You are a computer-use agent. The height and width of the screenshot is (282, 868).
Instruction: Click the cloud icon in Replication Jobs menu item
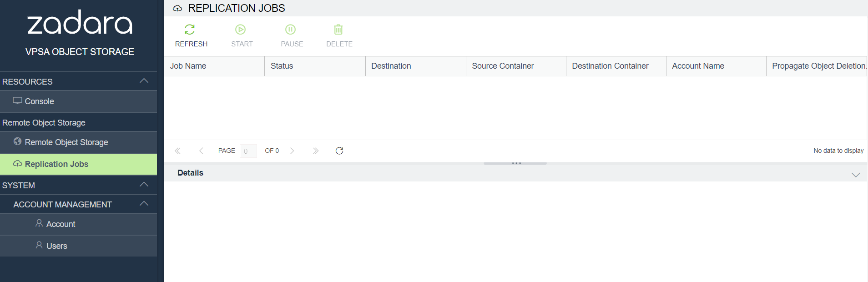17,164
